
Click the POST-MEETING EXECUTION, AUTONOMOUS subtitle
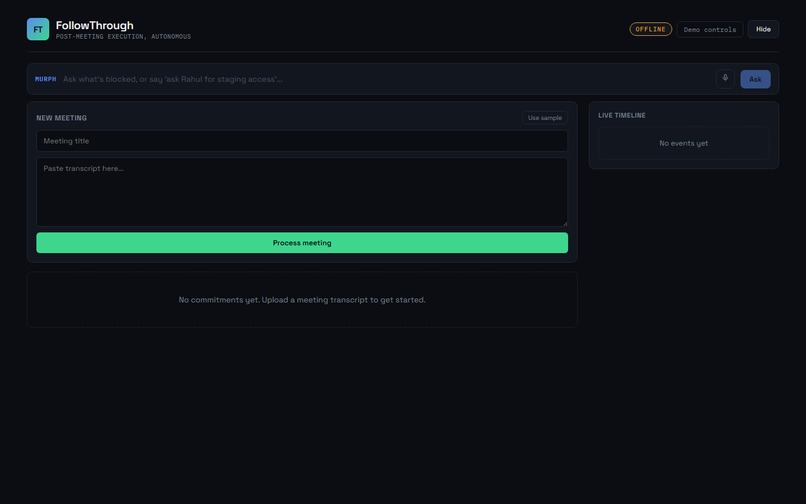123,37
